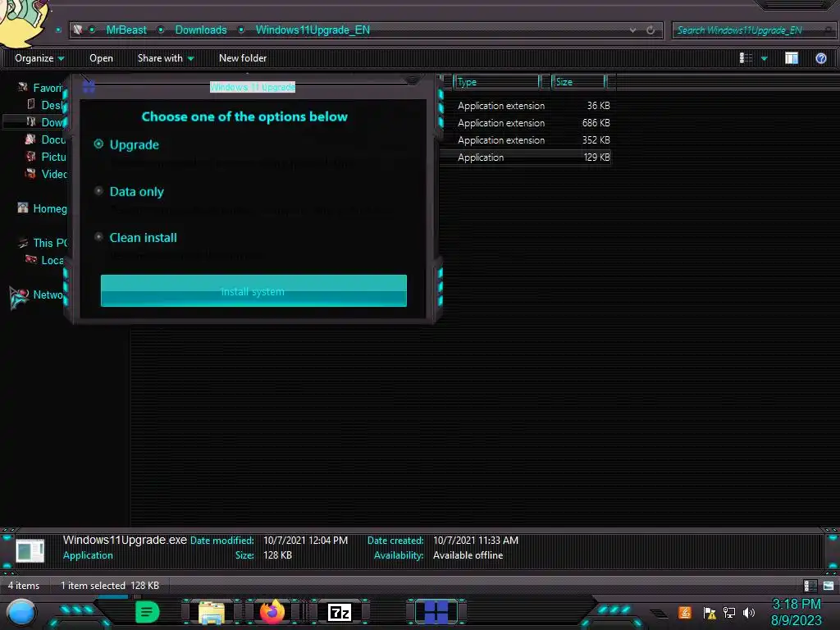The width and height of the screenshot is (840, 630).
Task: Open Homegroup in the navigation pane
Action: click(42, 208)
